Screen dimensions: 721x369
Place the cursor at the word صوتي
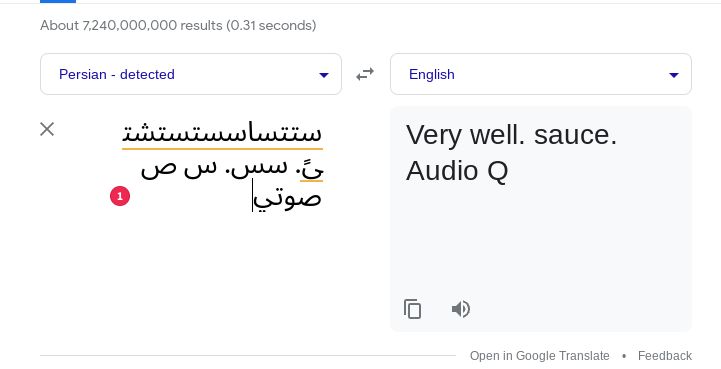coord(287,199)
